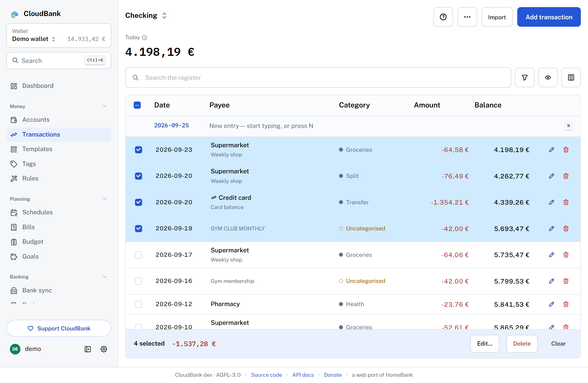Open Bank sync page
Image resolution: width=588 pixels, height=383 pixels.
(x=59, y=290)
